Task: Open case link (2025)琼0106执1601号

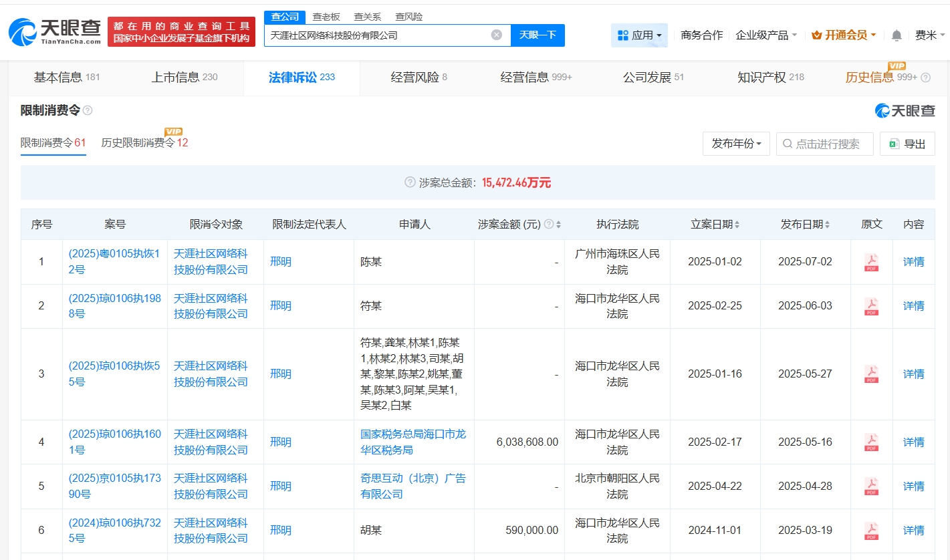Action: pos(114,442)
